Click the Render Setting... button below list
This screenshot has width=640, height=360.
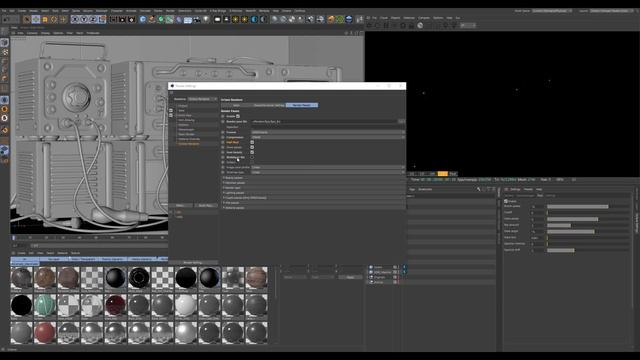tap(193, 262)
